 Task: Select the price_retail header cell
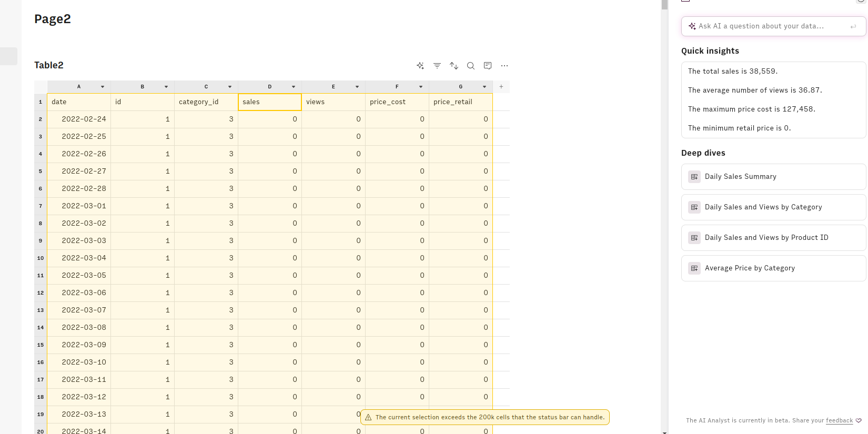coord(460,102)
